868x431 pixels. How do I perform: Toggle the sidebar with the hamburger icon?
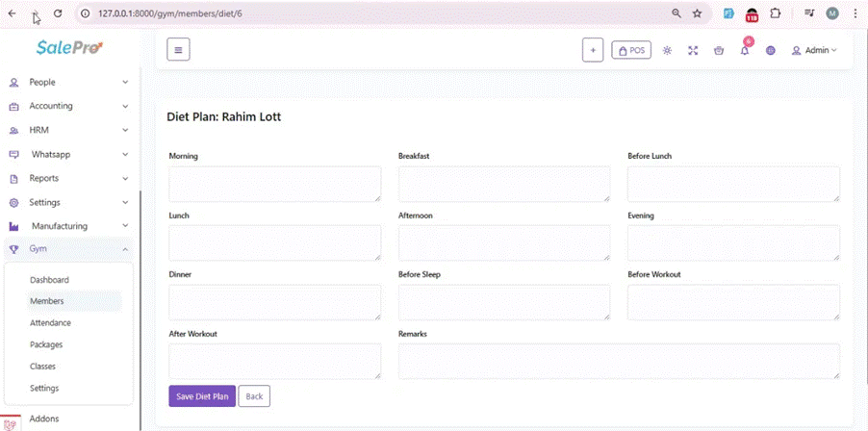(178, 50)
